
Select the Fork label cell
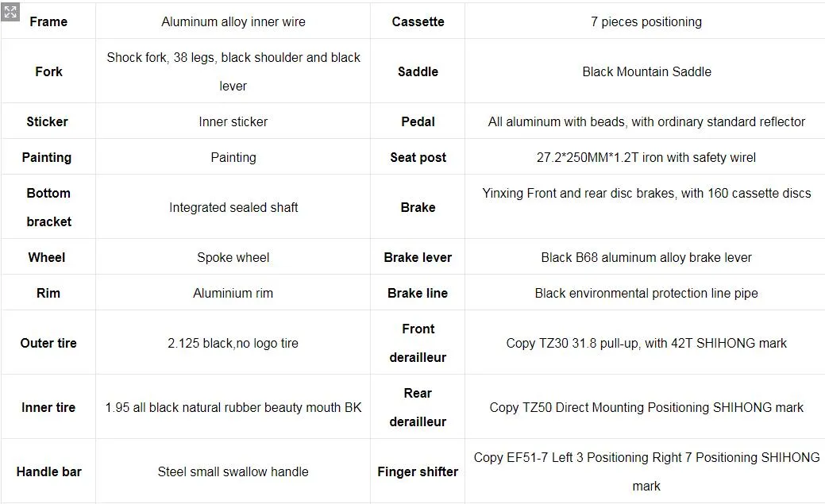pos(48,71)
